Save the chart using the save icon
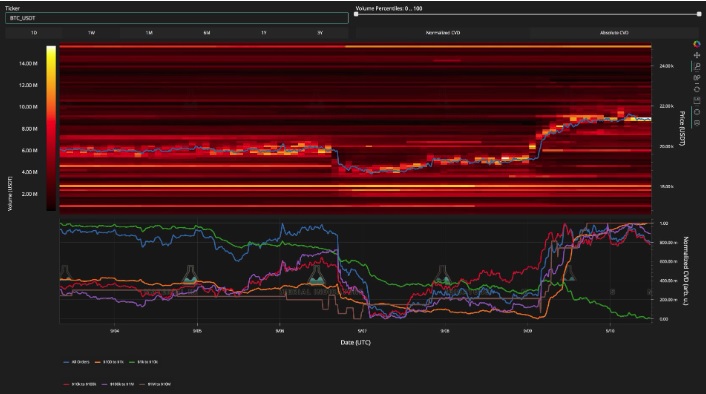 [697, 100]
